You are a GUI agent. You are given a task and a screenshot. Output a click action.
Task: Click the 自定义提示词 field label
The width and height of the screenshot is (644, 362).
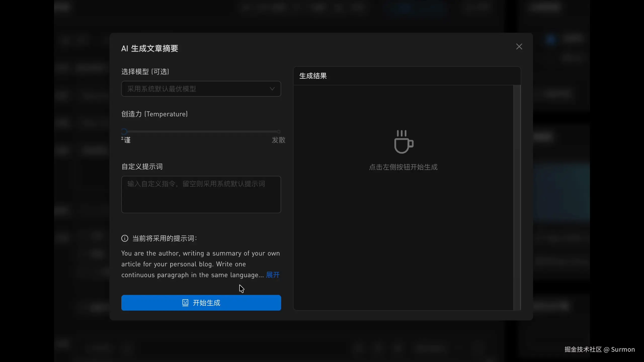tap(142, 167)
